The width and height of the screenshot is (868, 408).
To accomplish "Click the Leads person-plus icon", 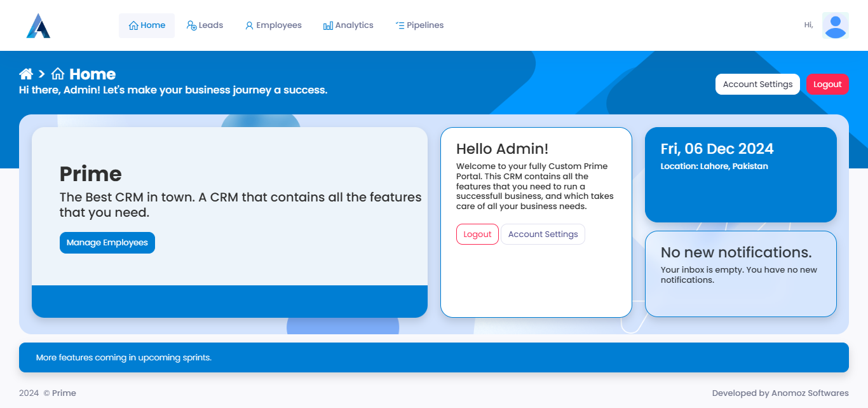I will [191, 25].
